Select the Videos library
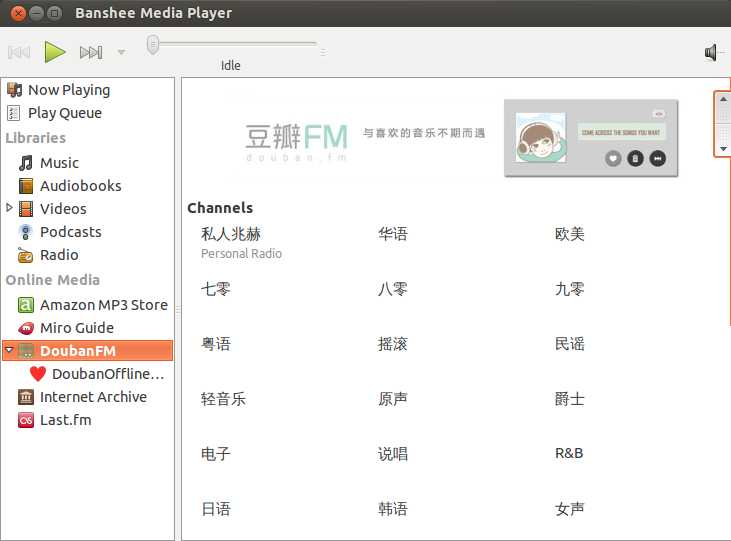This screenshot has width=731, height=541. click(x=63, y=208)
